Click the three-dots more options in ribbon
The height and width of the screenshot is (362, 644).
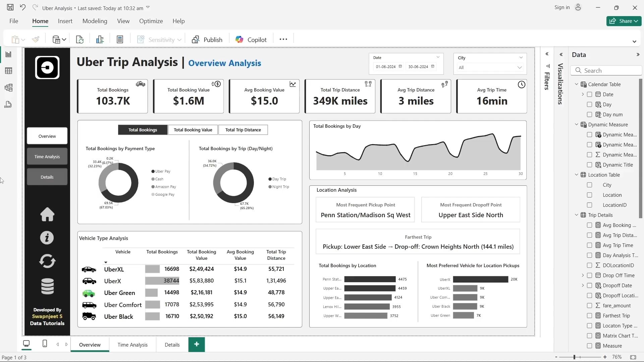(x=283, y=39)
